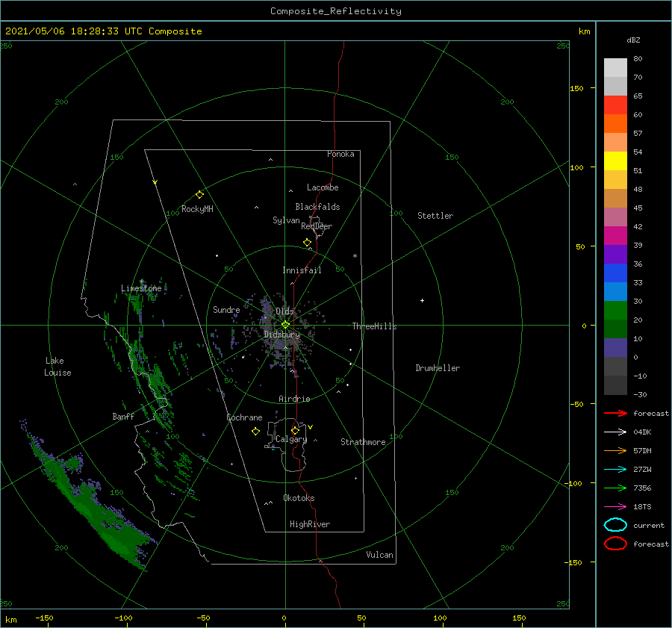Click the green 7356 arrow legend icon
Image resolution: width=672 pixels, height=628 pixels.
(x=615, y=488)
